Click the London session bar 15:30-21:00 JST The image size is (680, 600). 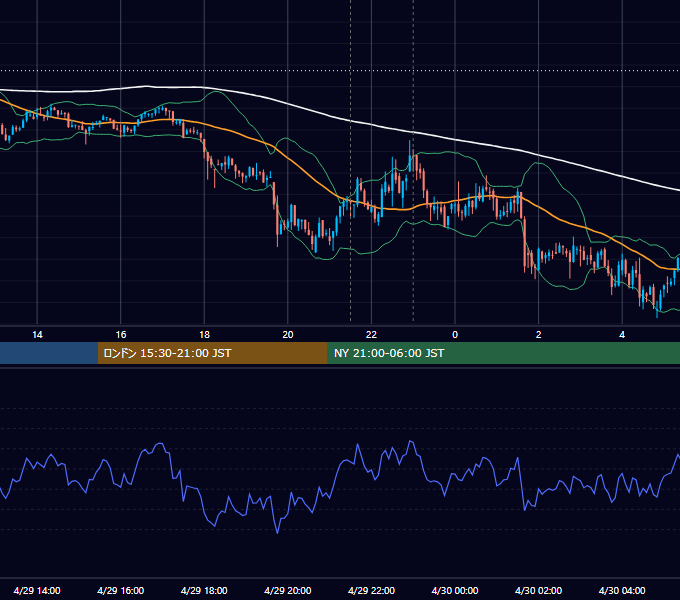[212, 353]
